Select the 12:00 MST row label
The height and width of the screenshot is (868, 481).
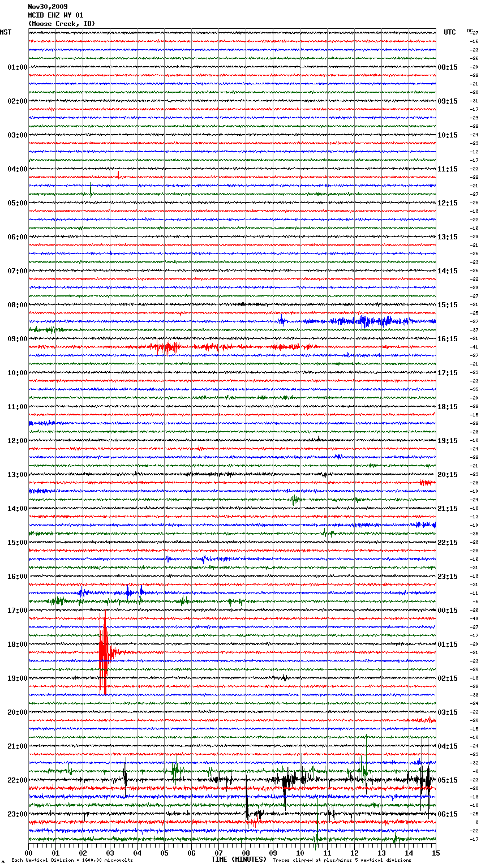pos(18,441)
